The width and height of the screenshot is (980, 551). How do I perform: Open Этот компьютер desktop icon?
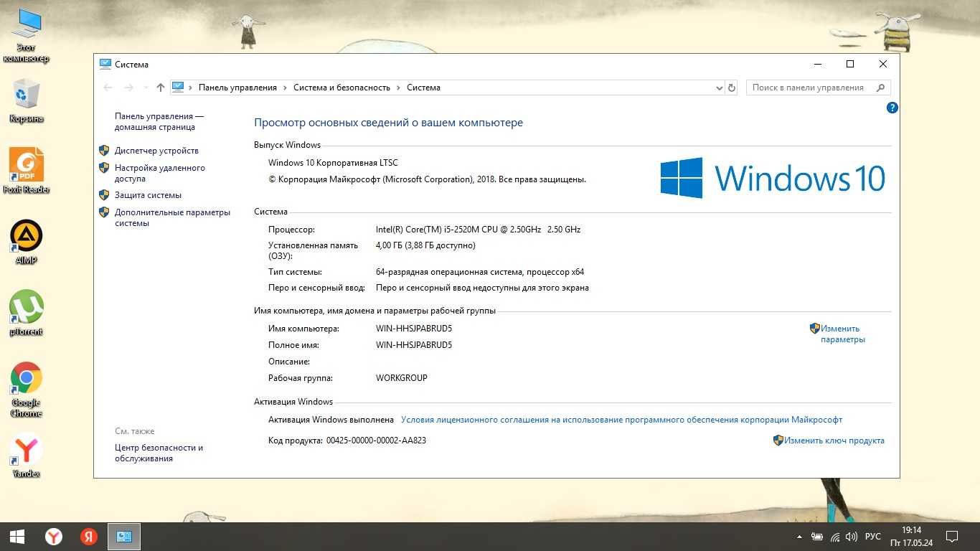click(x=27, y=36)
